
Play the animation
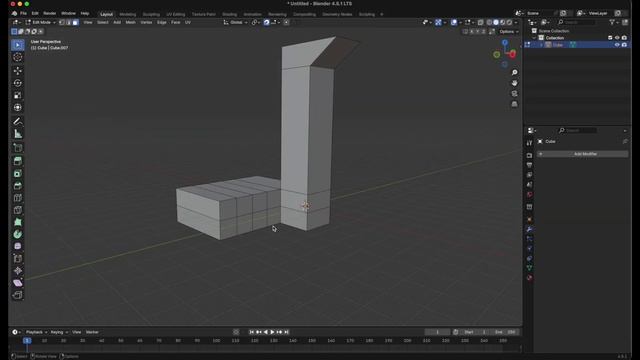tap(272, 332)
